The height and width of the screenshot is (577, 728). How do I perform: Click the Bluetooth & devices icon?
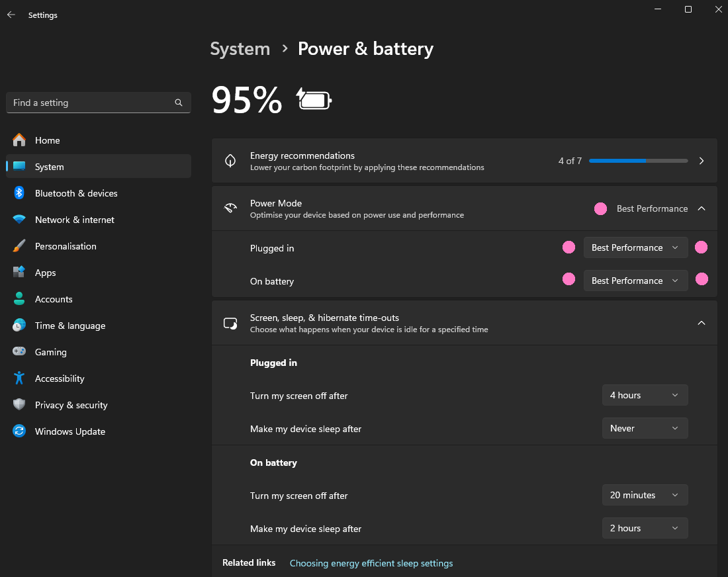tap(19, 193)
